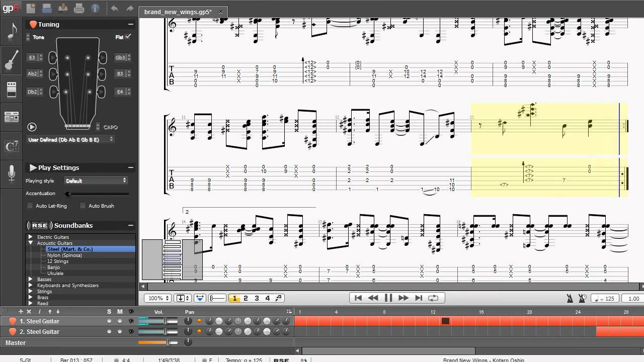Collapse the Acoustic Guitars soundbank
The image size is (644, 362).
tap(30, 243)
